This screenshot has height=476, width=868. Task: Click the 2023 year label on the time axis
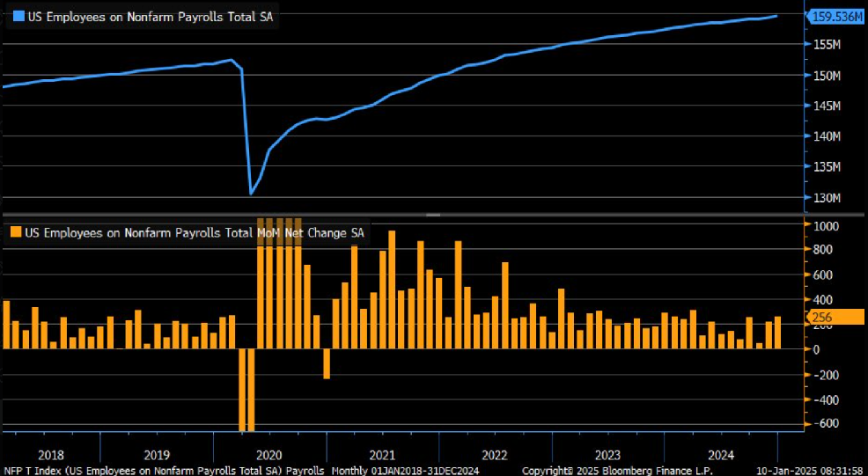coord(607,456)
